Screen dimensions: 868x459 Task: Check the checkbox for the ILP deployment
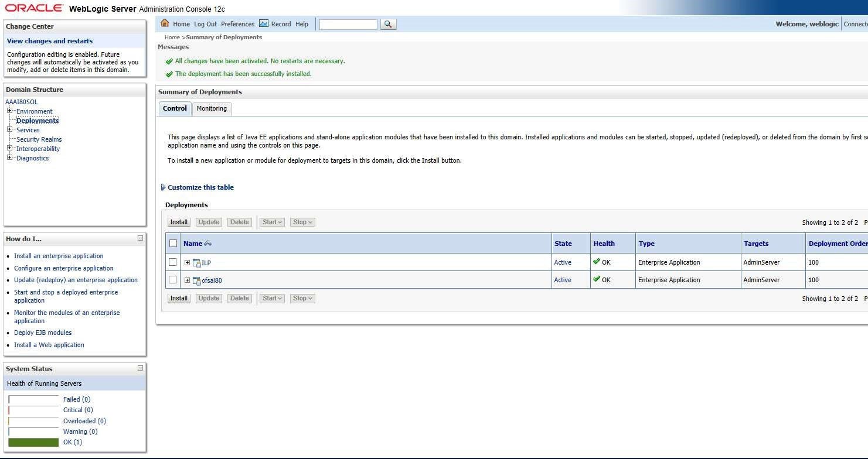(172, 262)
